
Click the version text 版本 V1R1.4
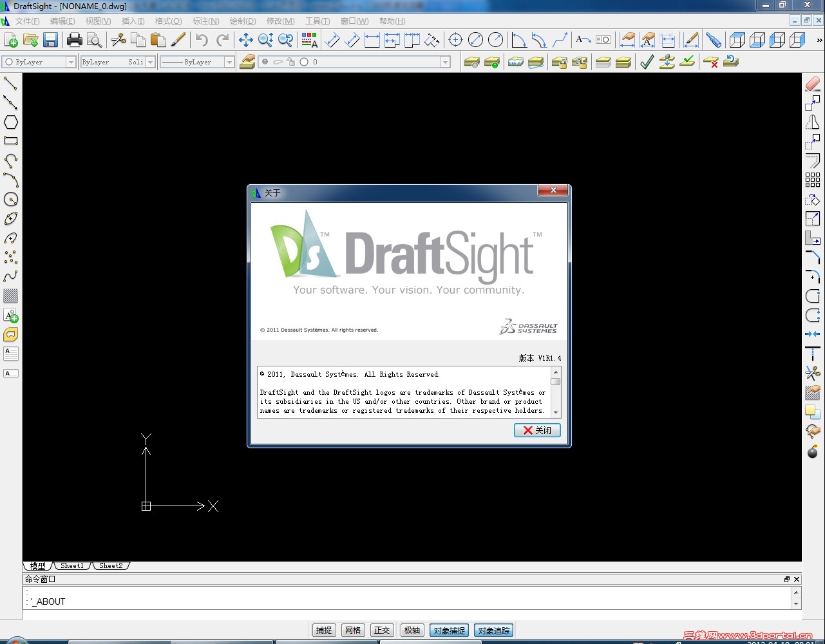point(540,358)
